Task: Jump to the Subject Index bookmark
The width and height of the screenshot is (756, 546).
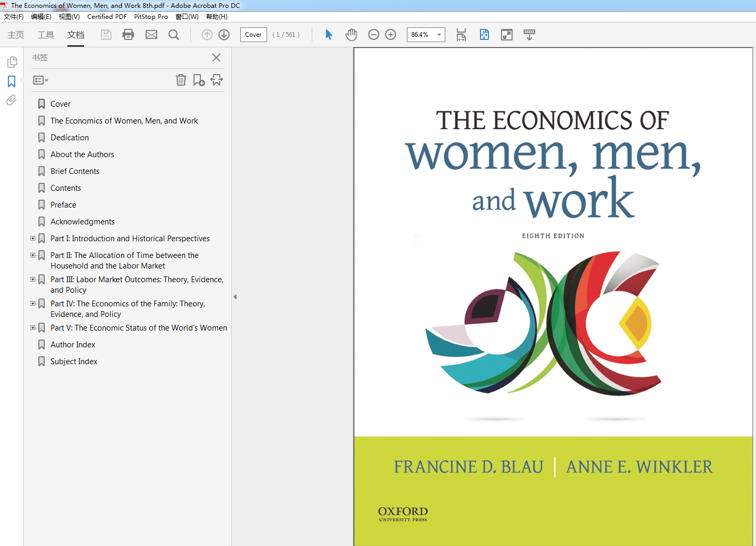Action: coord(74,362)
